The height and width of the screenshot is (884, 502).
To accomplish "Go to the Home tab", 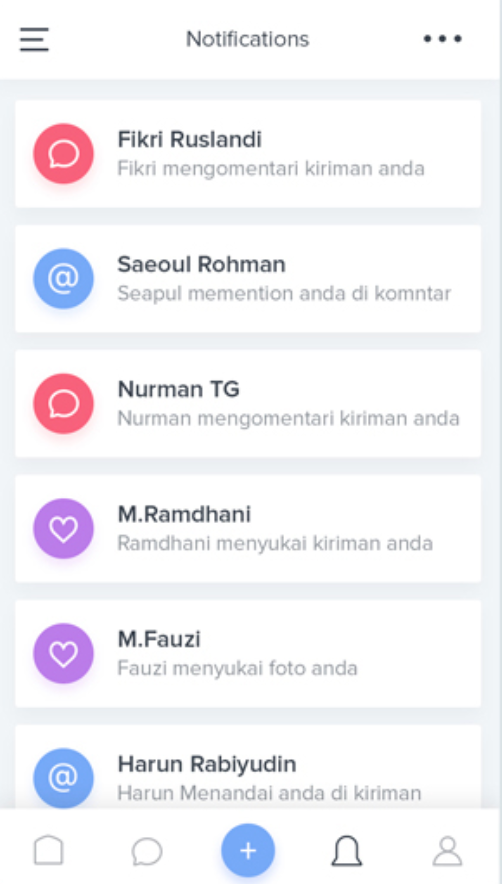I will coord(49,850).
